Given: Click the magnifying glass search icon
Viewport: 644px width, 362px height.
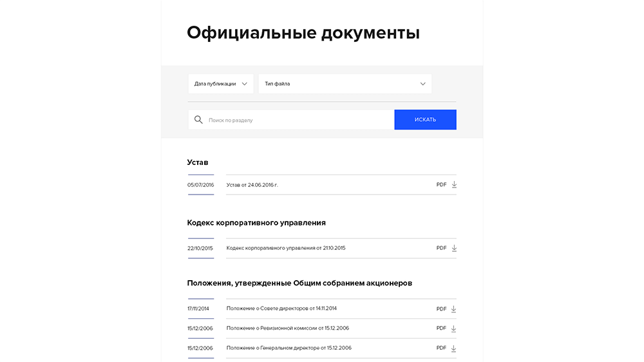Looking at the screenshot, I should click(198, 120).
